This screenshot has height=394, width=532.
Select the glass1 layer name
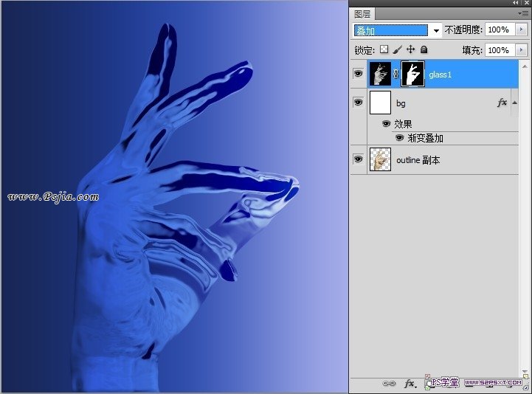click(440, 75)
